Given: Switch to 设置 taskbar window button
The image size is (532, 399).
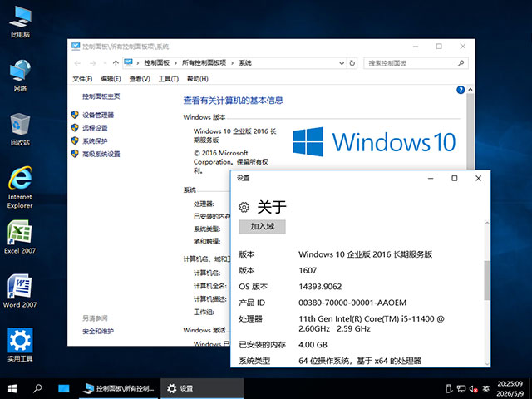Looking at the screenshot, I should 201,388.
